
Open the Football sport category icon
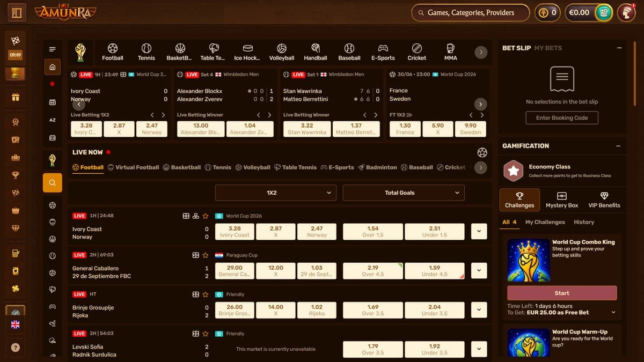click(113, 52)
